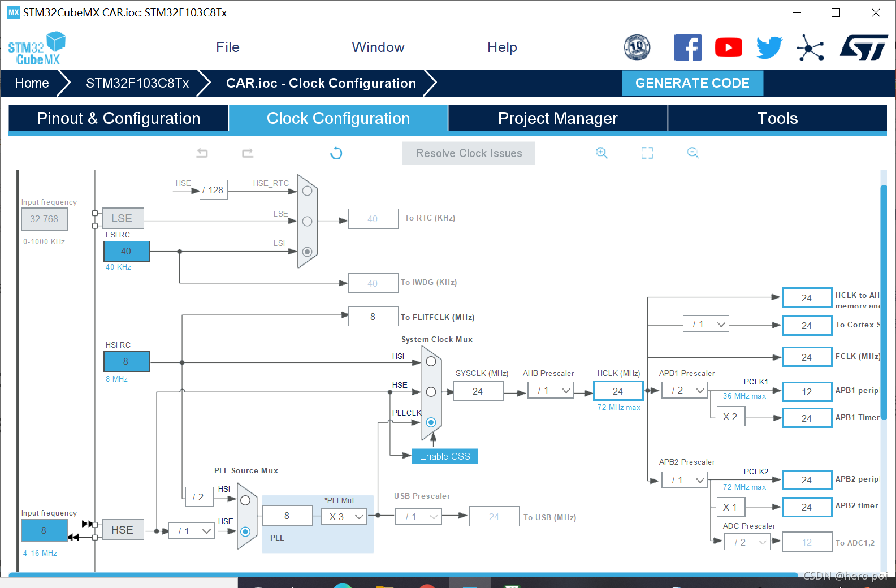Open the ADC Prescaler dropdown
Screen dimensions: 896x588
[747, 542]
